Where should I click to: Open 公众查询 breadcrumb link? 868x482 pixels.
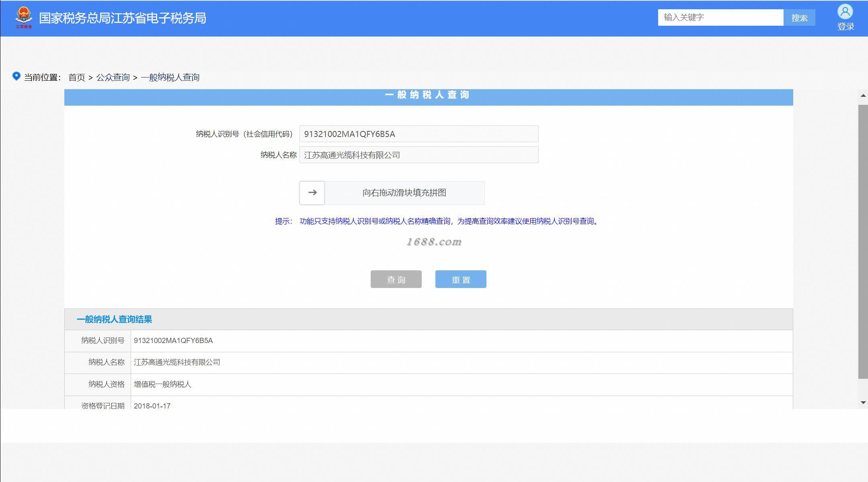click(113, 78)
